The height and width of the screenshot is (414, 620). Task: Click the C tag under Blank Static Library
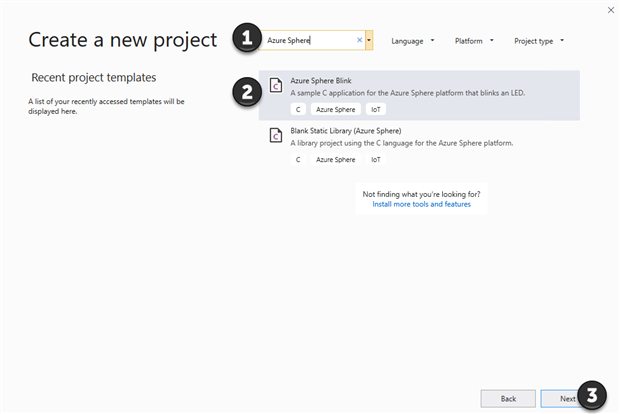point(298,159)
